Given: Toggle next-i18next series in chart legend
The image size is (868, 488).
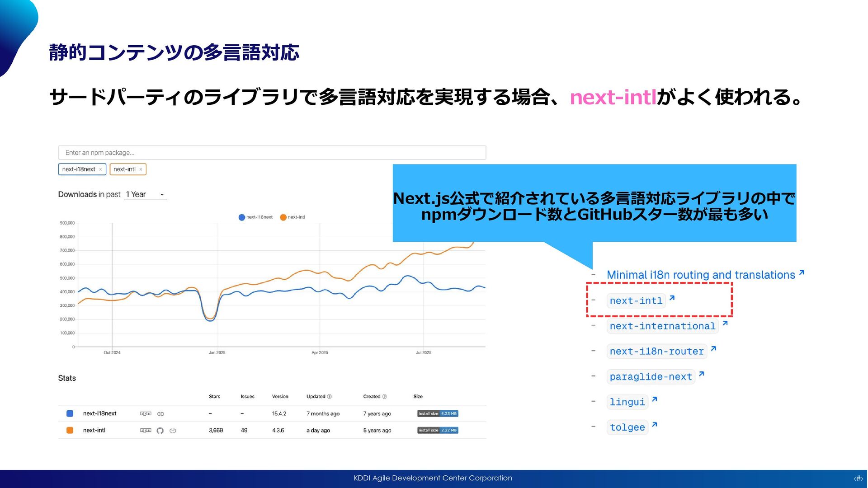Looking at the screenshot, I should [x=255, y=217].
